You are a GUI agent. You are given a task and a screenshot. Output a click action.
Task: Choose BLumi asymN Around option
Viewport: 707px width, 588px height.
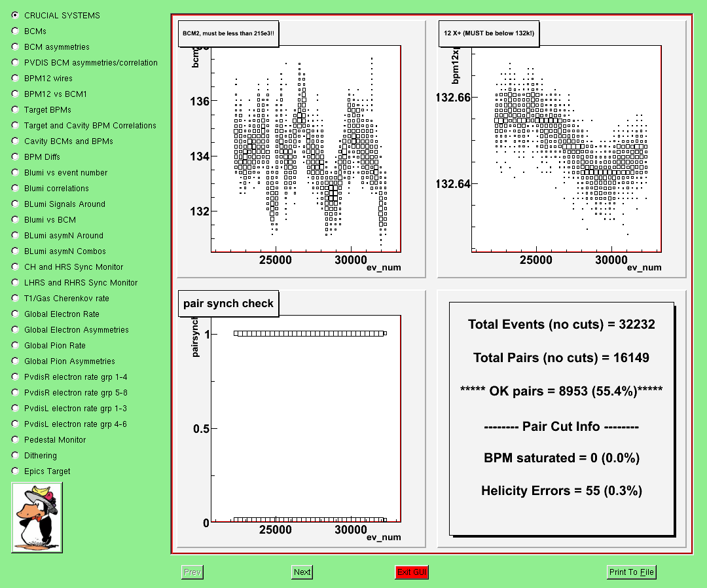click(x=15, y=235)
